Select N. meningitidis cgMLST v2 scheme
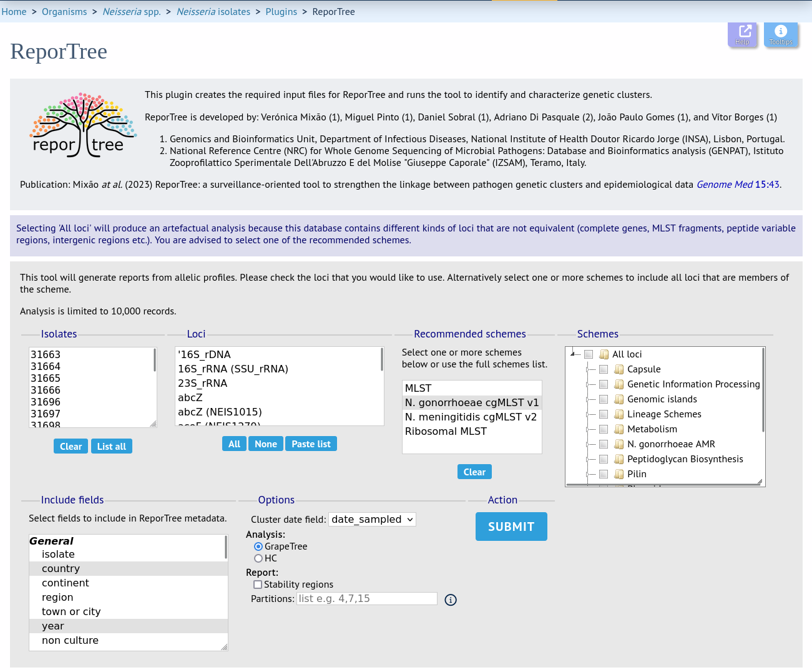The image size is (812, 670). (472, 417)
